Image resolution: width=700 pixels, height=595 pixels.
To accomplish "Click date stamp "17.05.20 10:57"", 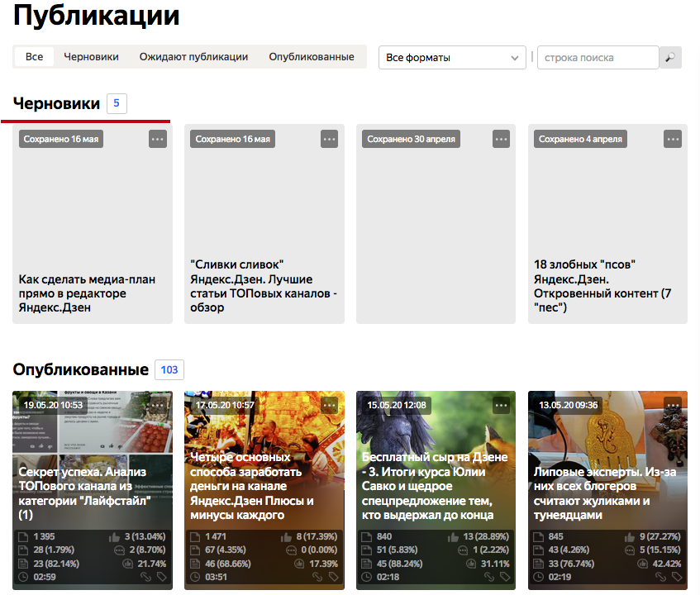I will coord(225,405).
